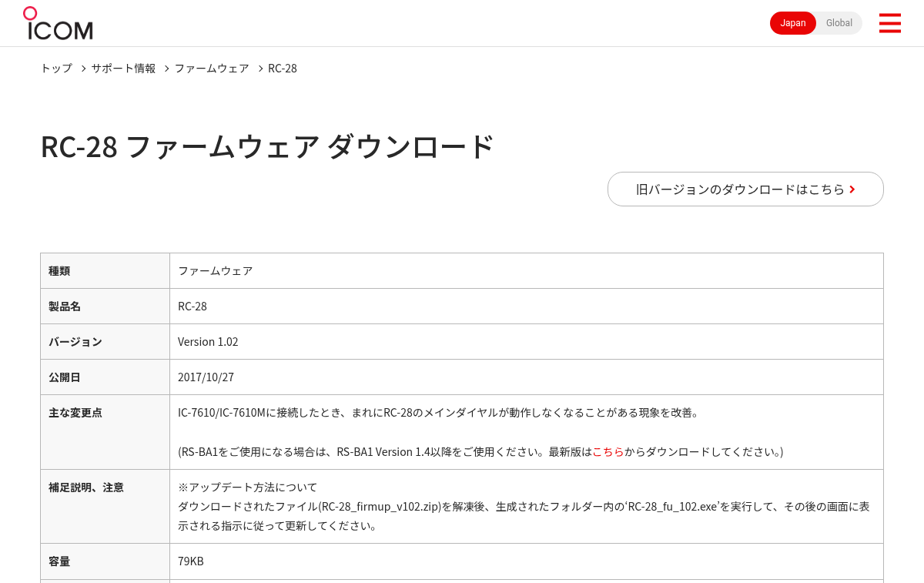Open 旧バージョンのダウンロードはこちら button
Screen dimensions: 924x583
[745, 189]
